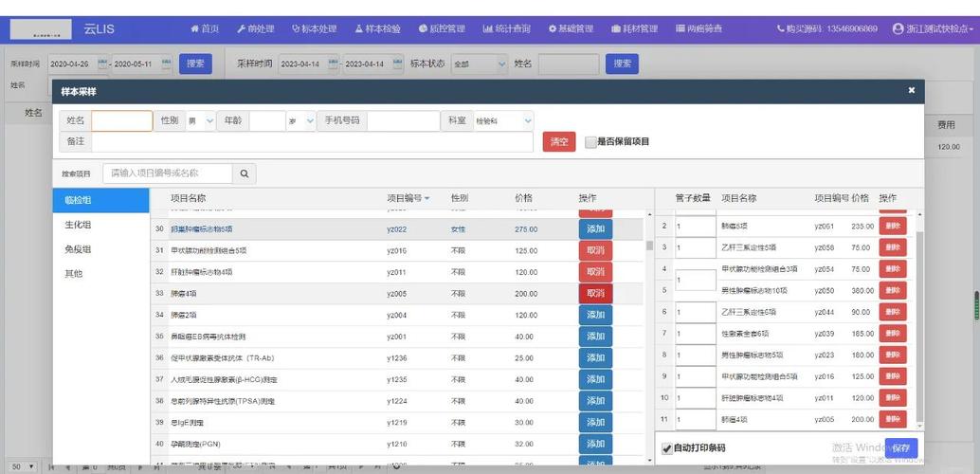Click up arrow of selected items scrollbar
This screenshot has width=980, height=474.
pyautogui.click(x=918, y=214)
